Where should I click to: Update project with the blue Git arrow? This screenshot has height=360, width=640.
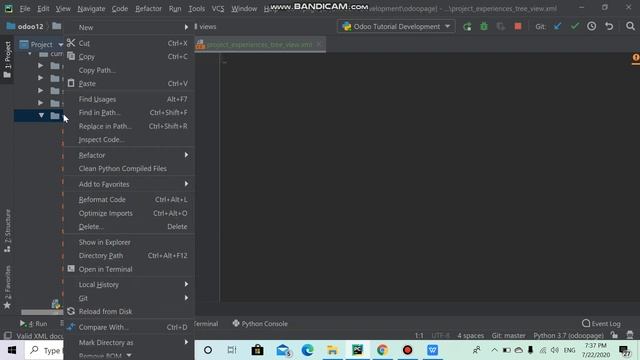[558, 27]
